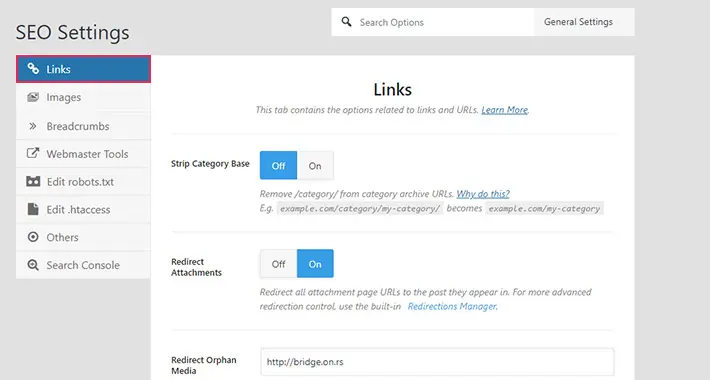Click the search magnifier icon in Search Options
Image resolution: width=710 pixels, height=380 pixels.
(346, 22)
